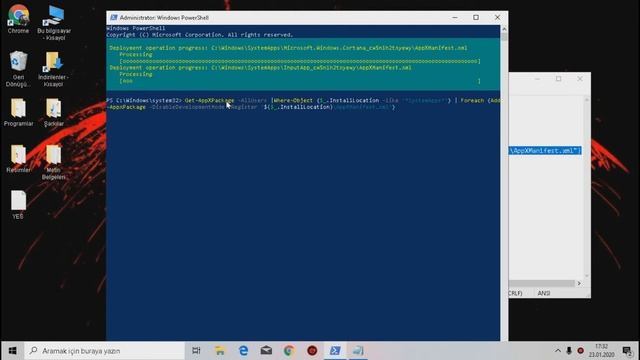Viewport: 640px width, 360px height.
Task: Switch to PowerShell taskbar button
Action: pyautogui.click(x=335, y=351)
